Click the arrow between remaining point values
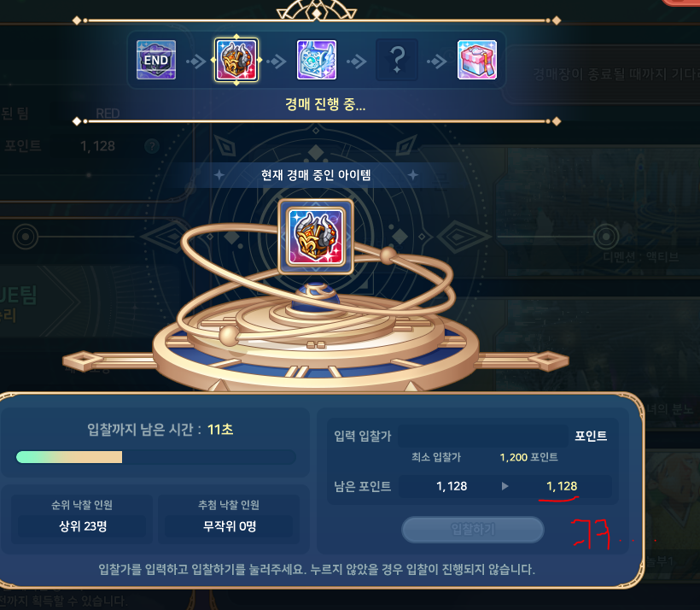The image size is (700, 610). click(x=505, y=486)
